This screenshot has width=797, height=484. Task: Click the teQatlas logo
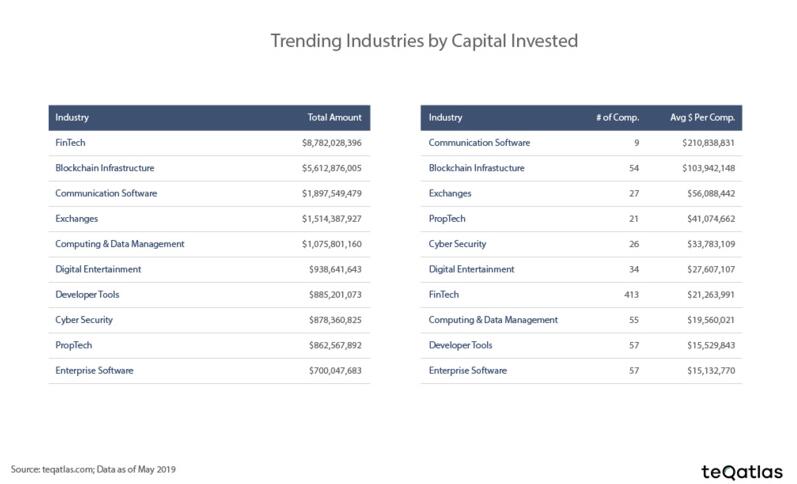742,472
